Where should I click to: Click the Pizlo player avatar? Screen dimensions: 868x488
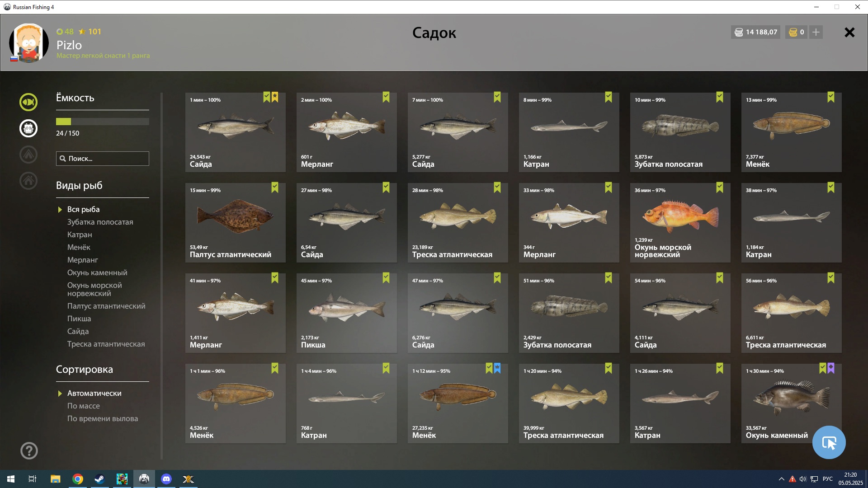pos(29,43)
